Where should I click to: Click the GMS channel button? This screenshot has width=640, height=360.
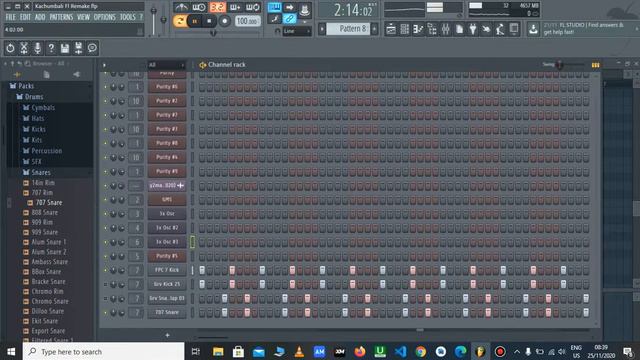pos(167,200)
